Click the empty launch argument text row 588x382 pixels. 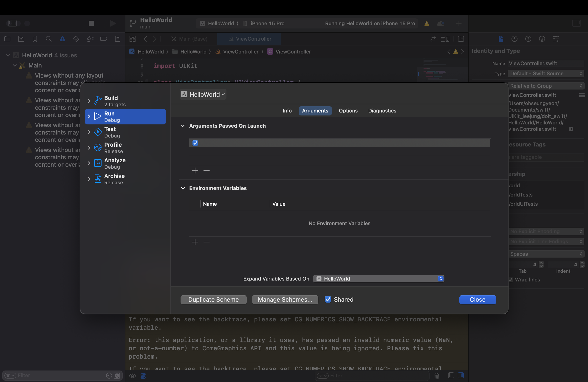(x=339, y=143)
